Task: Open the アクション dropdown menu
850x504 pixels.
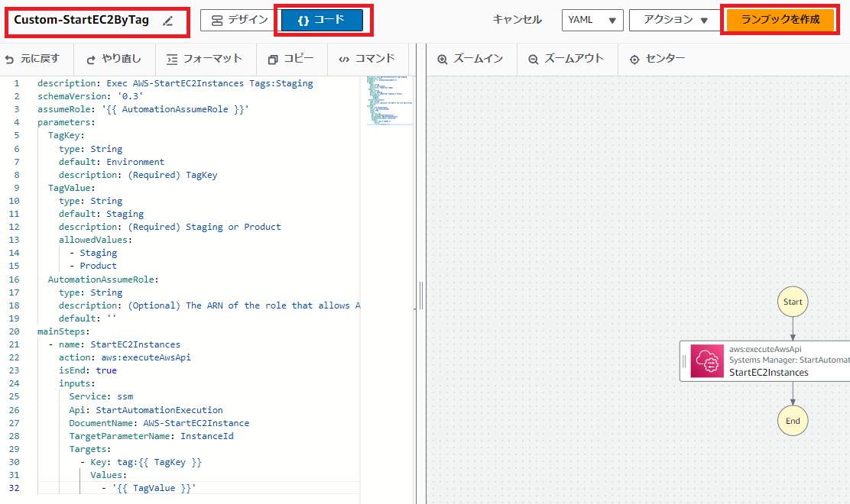Action: tap(676, 20)
